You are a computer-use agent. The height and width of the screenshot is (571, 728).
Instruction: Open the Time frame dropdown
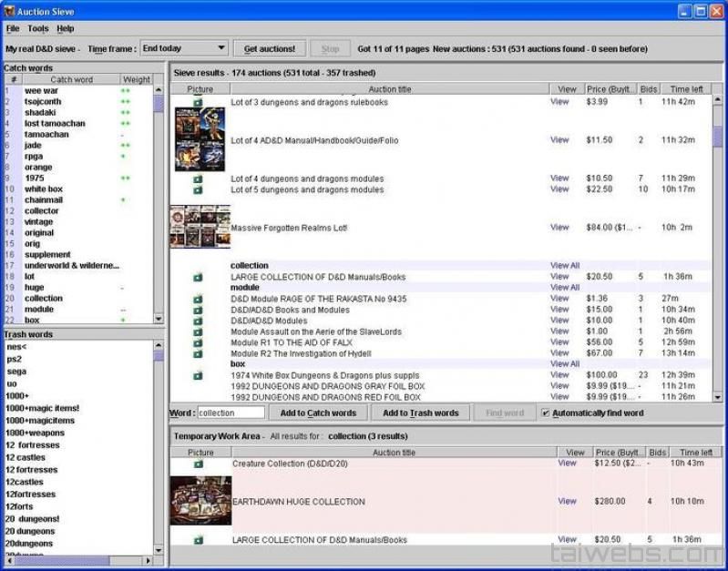[x=183, y=48]
